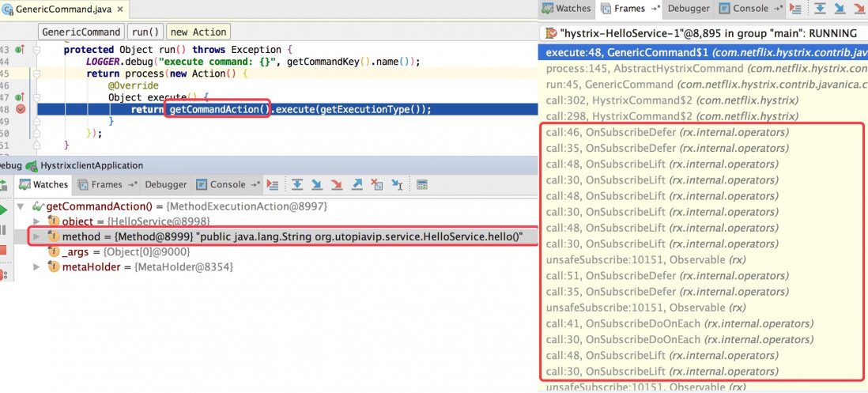Click Step Into icon in lower debug toolbar
Screen dimensions: 868x393
pyautogui.click(x=317, y=184)
